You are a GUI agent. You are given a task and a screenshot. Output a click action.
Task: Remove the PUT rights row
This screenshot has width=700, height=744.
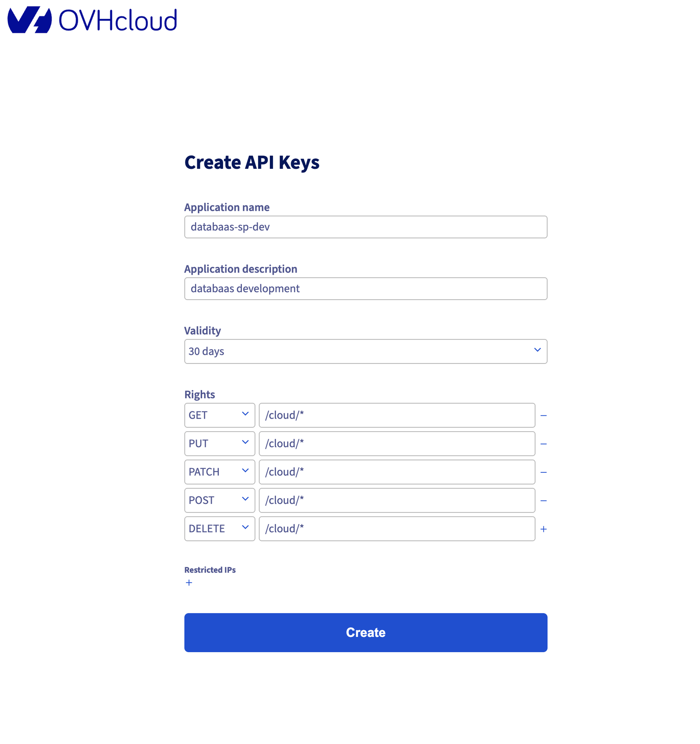pyautogui.click(x=543, y=444)
